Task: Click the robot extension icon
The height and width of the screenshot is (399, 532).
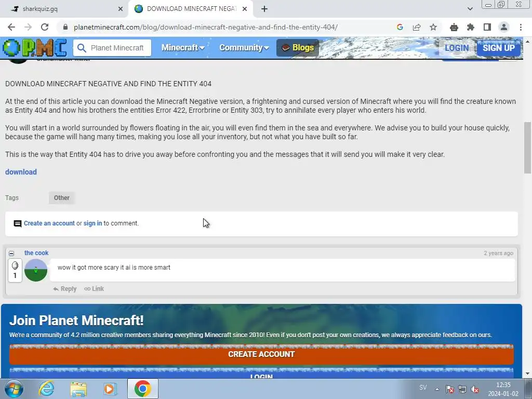Action: (454, 27)
